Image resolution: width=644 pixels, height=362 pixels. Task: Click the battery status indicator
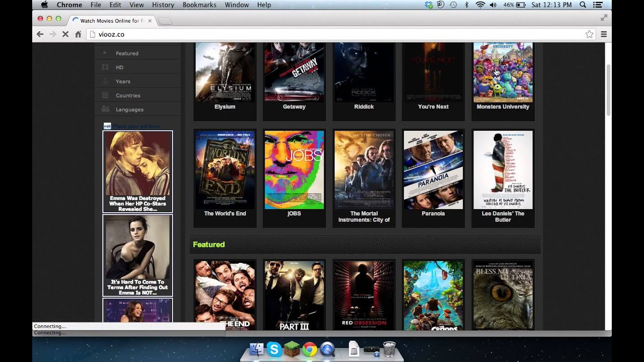click(x=514, y=5)
